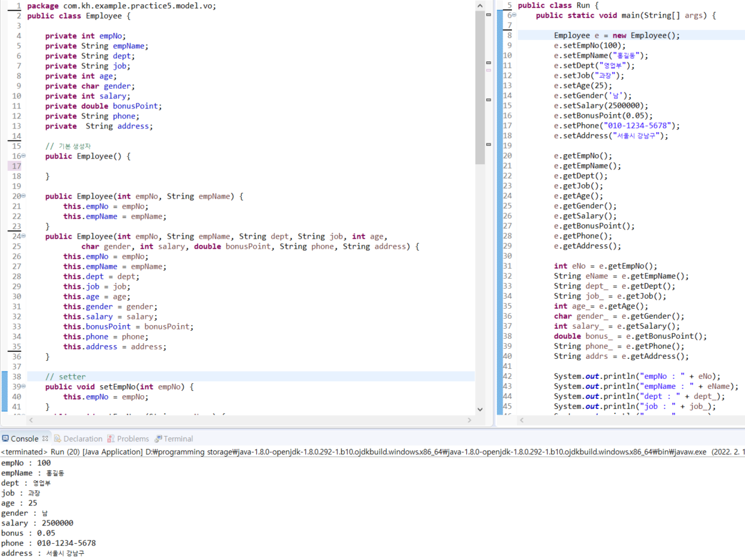The height and width of the screenshot is (560, 745).
Task: Click the Employee editor's horizontal scroll-left arrow
Action: pyautogui.click(x=31, y=420)
